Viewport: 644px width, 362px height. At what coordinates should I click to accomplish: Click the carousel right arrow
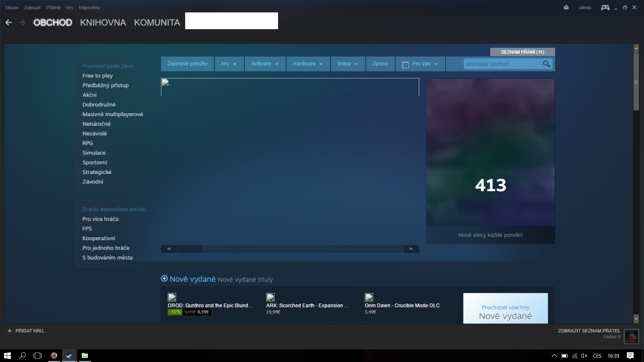411,249
